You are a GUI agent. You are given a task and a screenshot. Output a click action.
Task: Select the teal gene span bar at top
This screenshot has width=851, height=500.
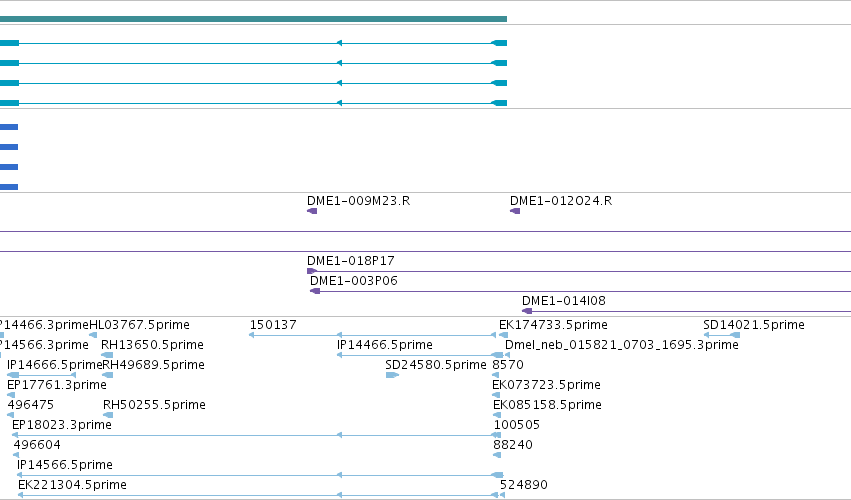click(253, 19)
